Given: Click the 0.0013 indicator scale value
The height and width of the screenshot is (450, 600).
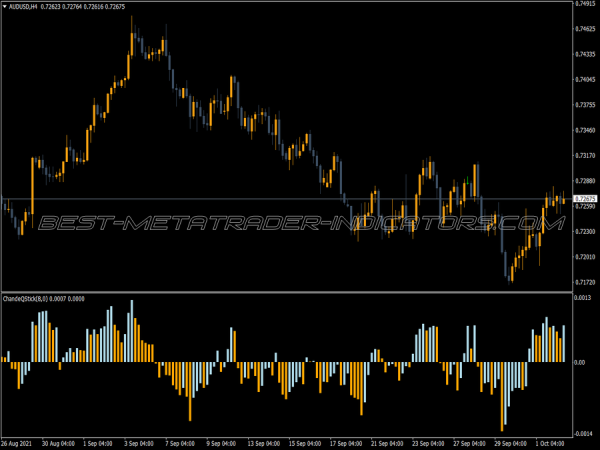Looking at the screenshot, I should click(583, 298).
